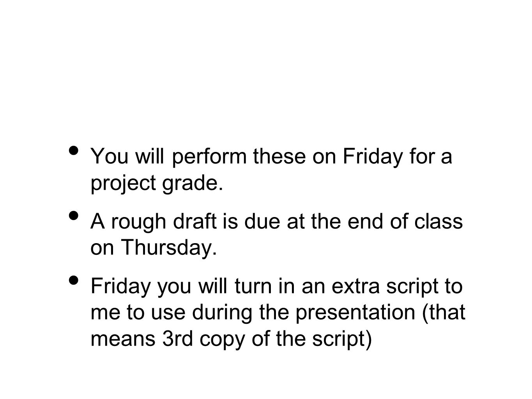Click the text line 'You will perform these on Friday for a'

point(271,157)
